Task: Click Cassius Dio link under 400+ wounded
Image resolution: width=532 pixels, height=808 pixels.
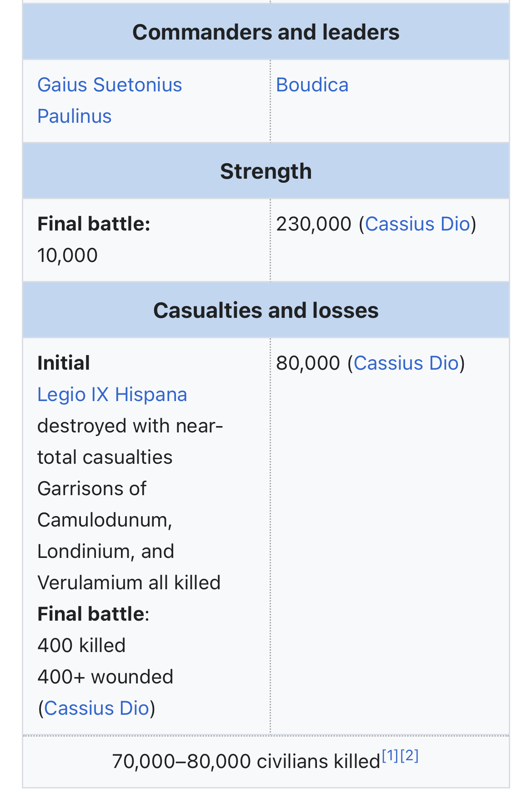Action: coord(96,708)
